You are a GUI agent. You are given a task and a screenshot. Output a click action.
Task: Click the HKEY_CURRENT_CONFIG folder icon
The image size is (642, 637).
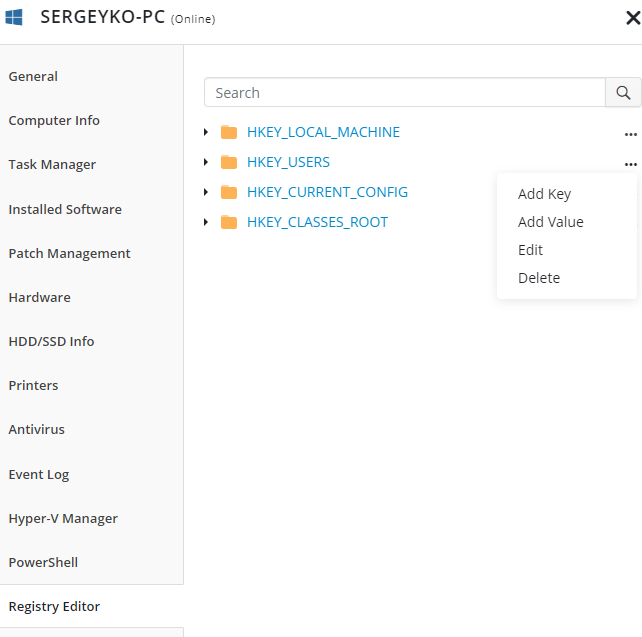229,192
